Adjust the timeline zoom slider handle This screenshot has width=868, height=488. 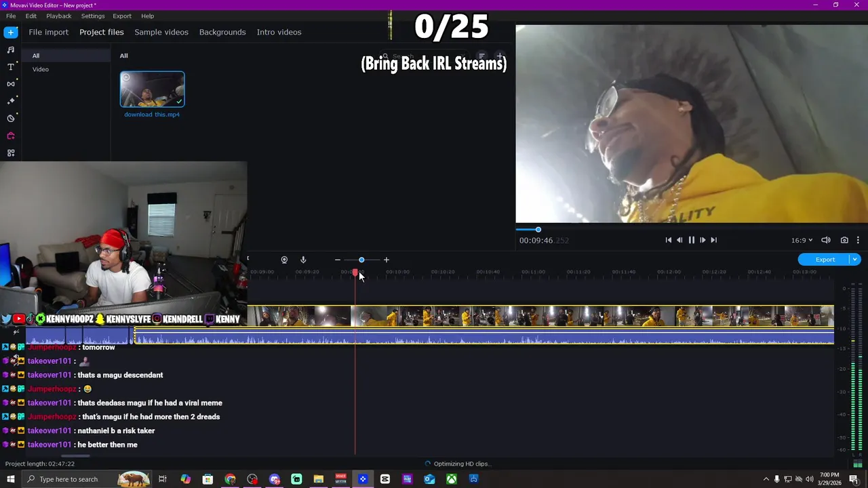(361, 260)
